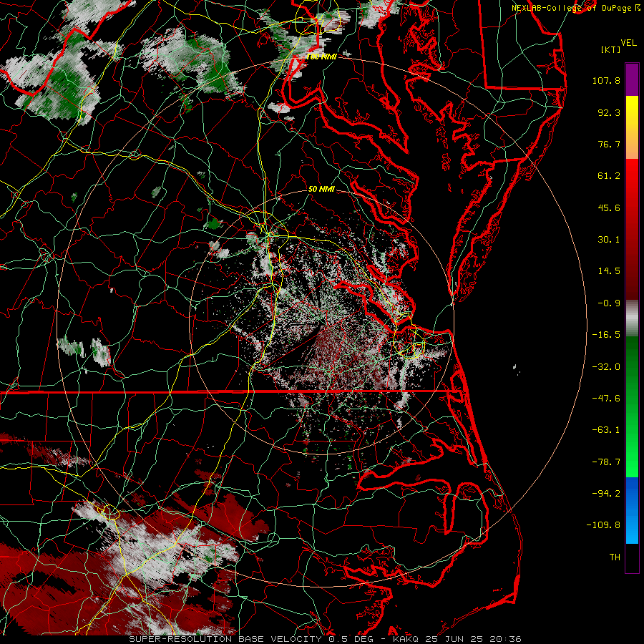
Task: Select the 76.7 scale value
Action: click(x=609, y=144)
